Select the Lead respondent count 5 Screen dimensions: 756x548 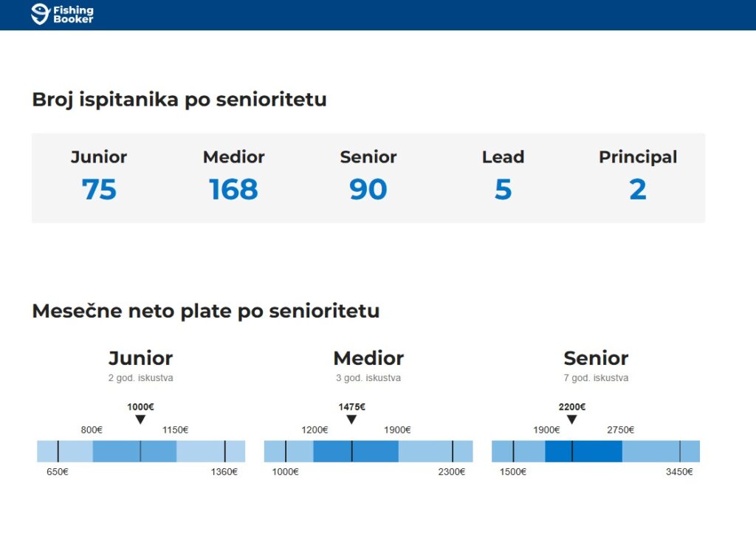[x=503, y=190]
